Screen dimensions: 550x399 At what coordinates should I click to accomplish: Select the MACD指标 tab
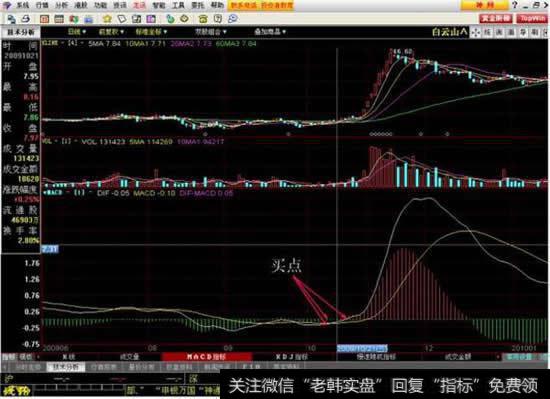pyautogui.click(x=207, y=357)
